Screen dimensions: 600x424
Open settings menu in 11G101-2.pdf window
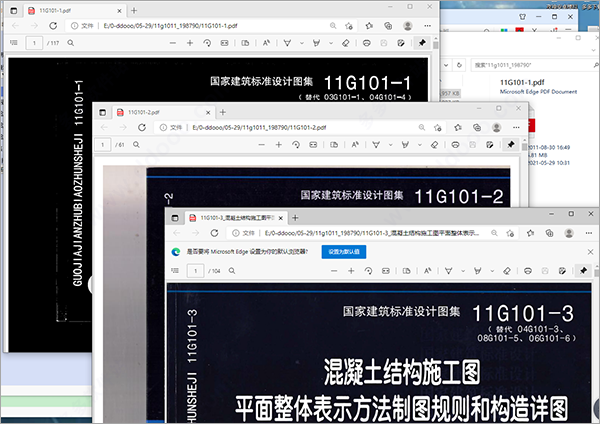click(516, 127)
